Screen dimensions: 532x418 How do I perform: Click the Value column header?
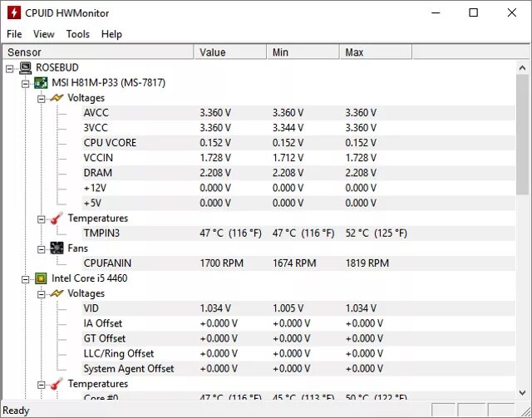230,52
